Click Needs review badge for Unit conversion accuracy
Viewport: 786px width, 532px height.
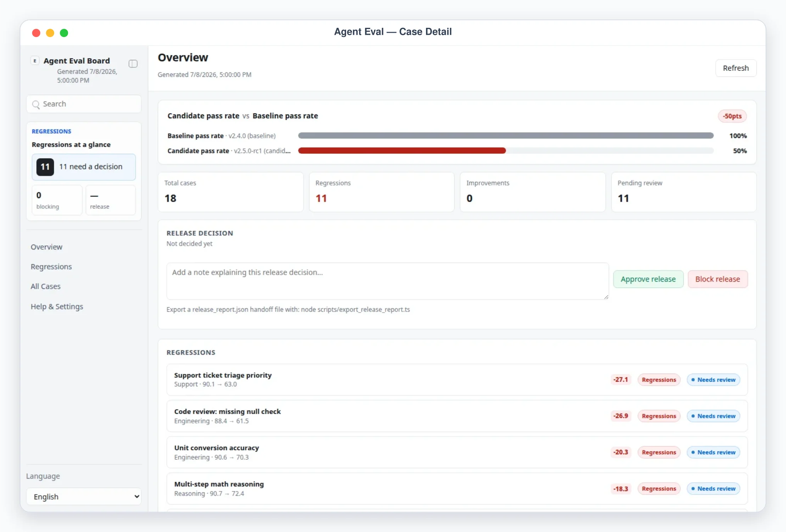click(713, 452)
